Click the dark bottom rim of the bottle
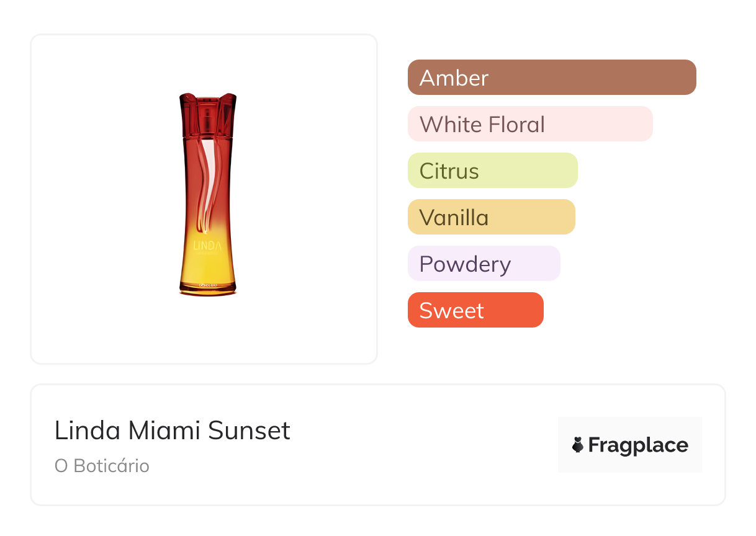 [208, 290]
